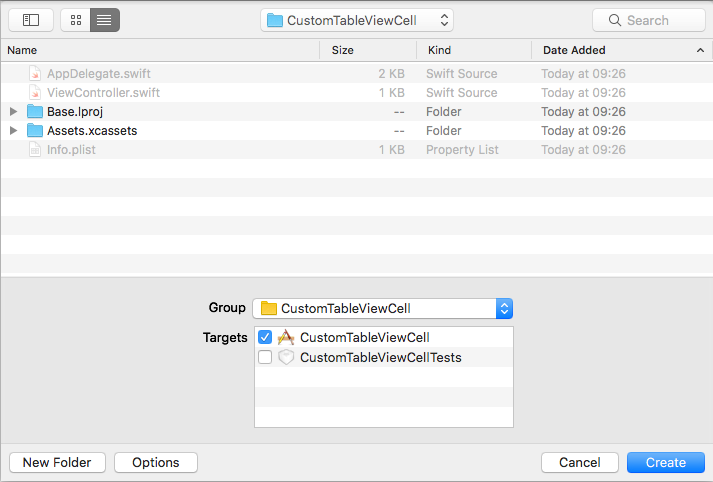The height and width of the screenshot is (482, 713).
Task: Select the Base.lproj row name
Action: point(75,112)
